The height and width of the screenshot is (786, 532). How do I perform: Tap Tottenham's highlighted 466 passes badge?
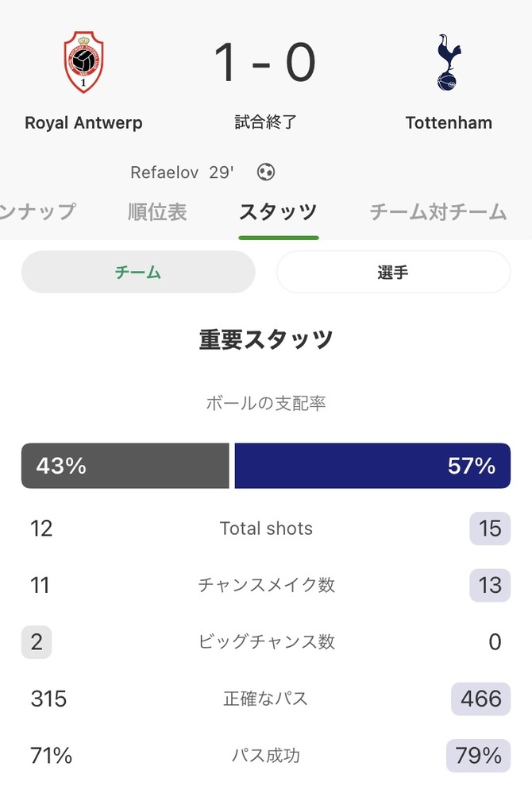(481, 699)
